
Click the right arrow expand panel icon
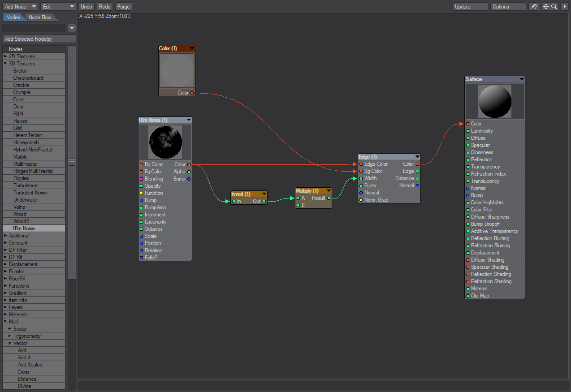(x=564, y=7)
